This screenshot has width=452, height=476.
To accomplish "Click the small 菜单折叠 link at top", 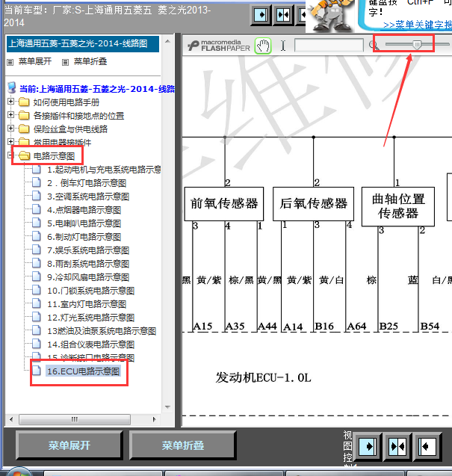I will pos(90,61).
